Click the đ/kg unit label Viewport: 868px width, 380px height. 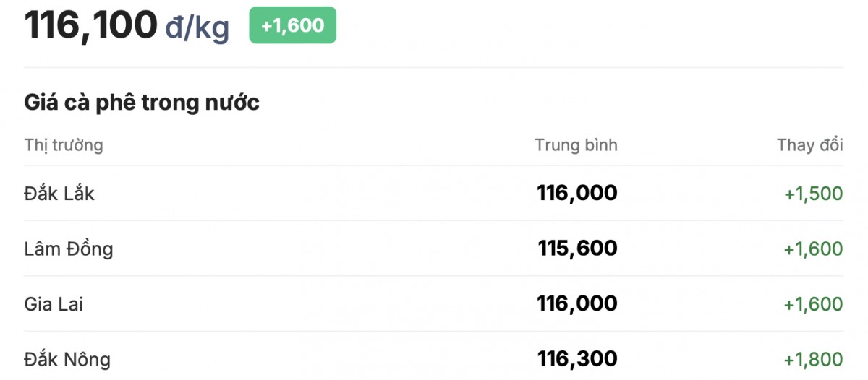point(197,27)
